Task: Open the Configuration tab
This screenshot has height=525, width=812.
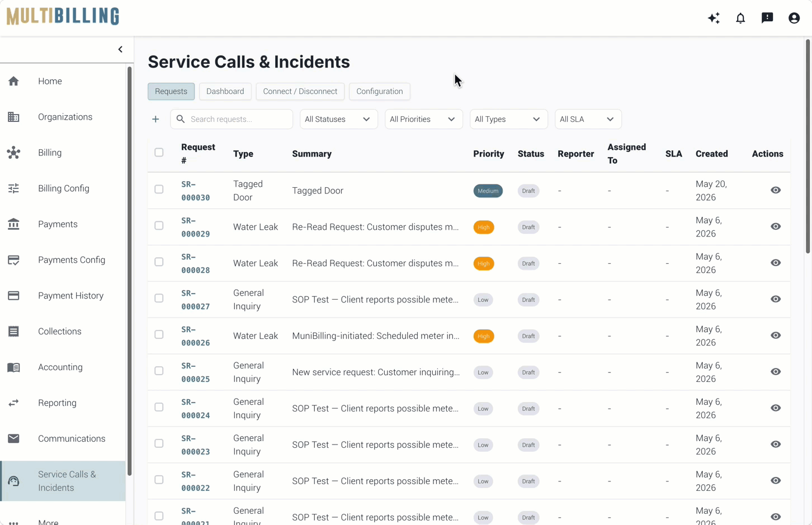Action: pos(379,91)
